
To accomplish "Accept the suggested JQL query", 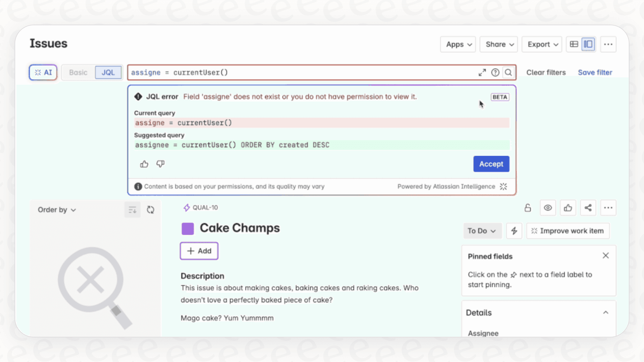I will 491,164.
